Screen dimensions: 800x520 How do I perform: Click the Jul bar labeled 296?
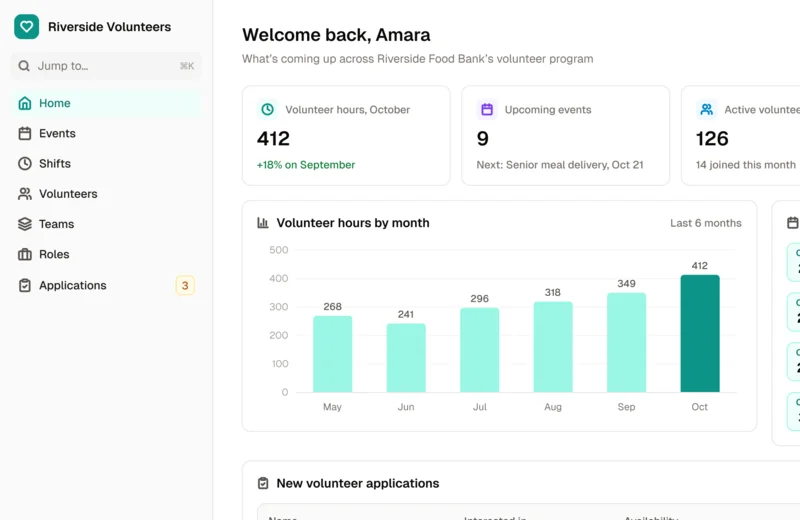coord(480,350)
